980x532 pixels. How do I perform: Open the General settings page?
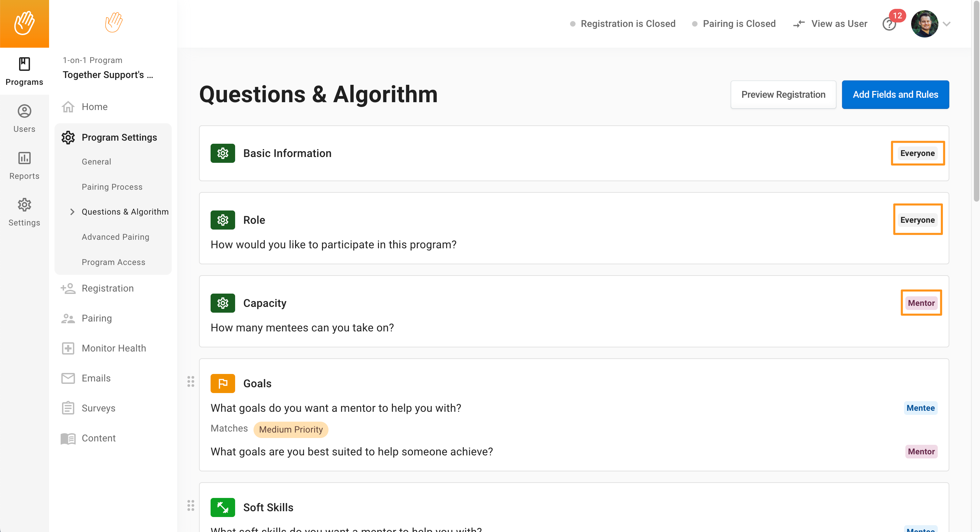[96, 162]
